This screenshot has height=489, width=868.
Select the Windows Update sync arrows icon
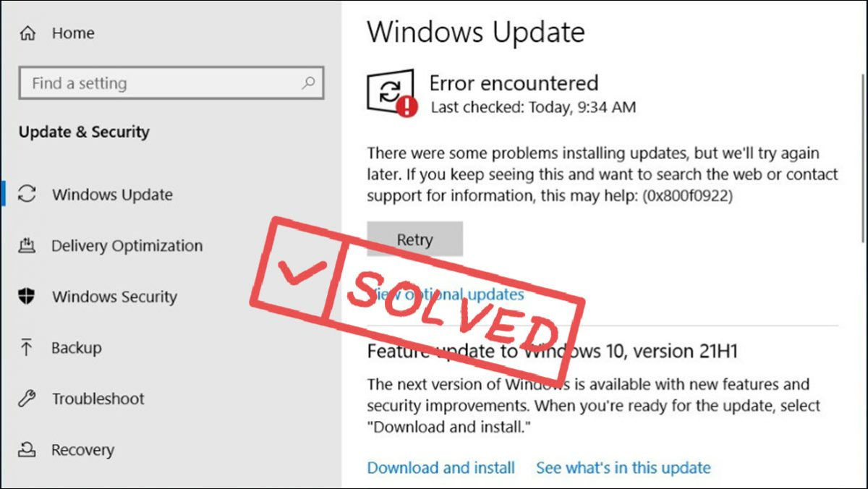coord(28,195)
